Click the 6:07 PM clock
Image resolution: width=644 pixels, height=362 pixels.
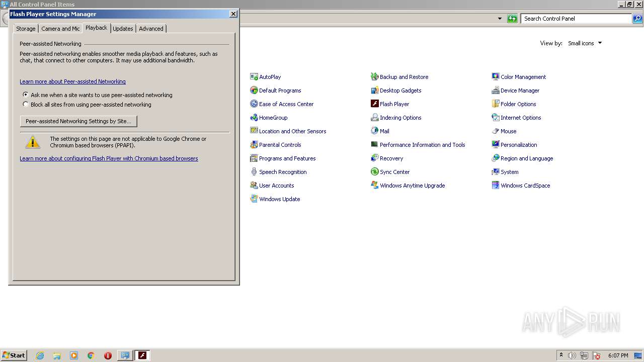(x=618, y=355)
